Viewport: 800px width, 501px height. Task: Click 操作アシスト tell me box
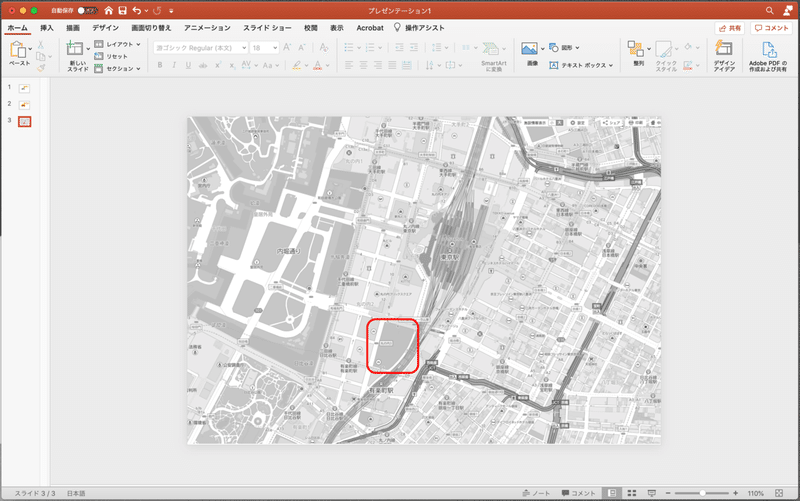click(x=419, y=28)
